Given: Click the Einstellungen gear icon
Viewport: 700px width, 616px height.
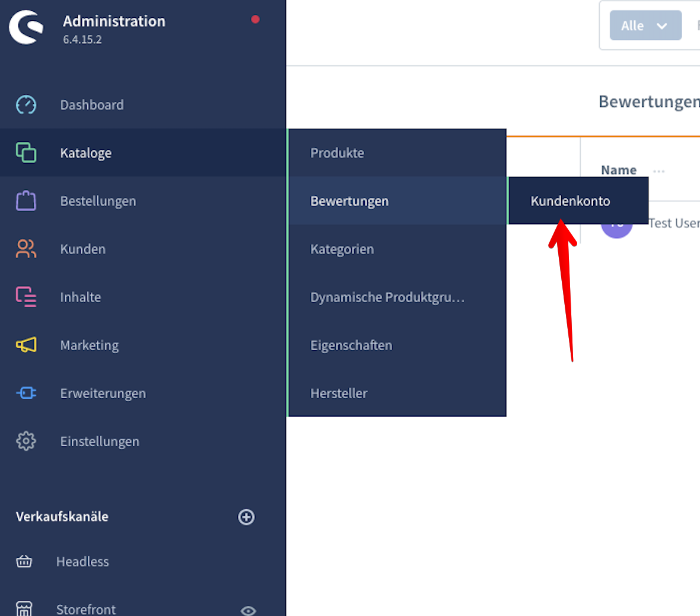Looking at the screenshot, I should coord(26,441).
